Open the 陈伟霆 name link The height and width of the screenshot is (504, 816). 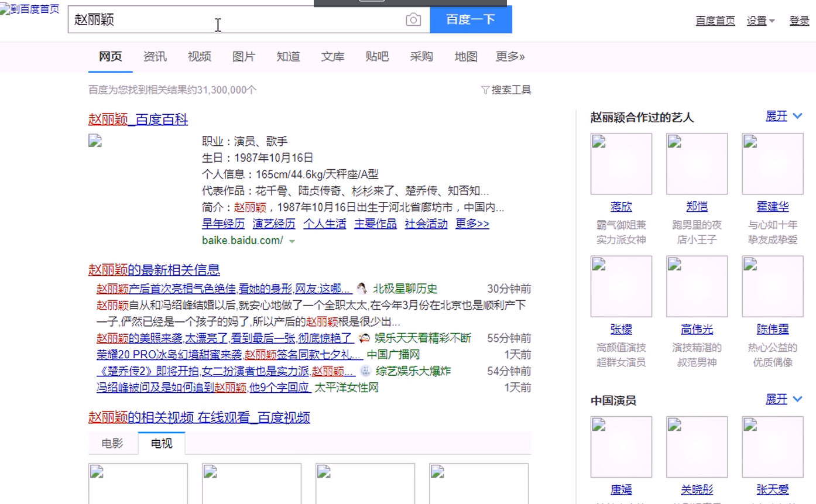click(x=773, y=329)
